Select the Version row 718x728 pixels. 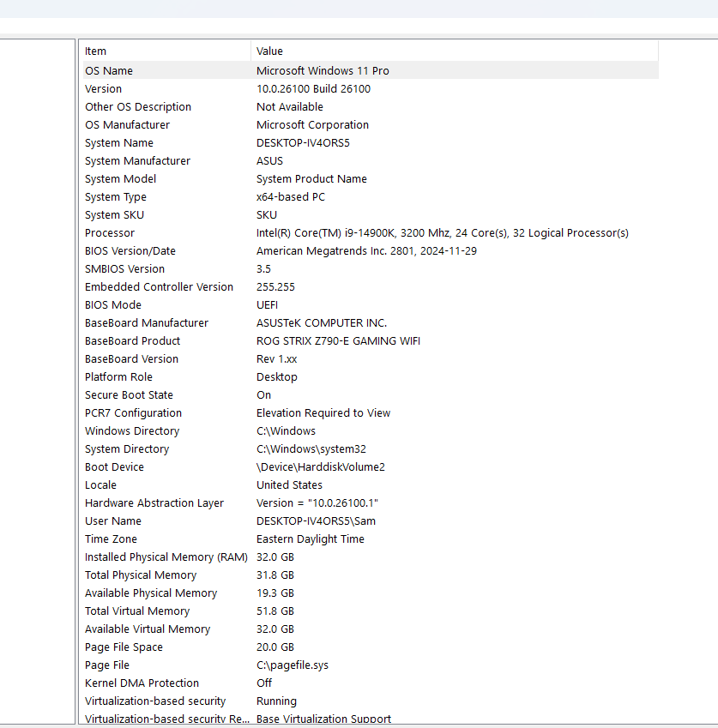[x=371, y=88]
